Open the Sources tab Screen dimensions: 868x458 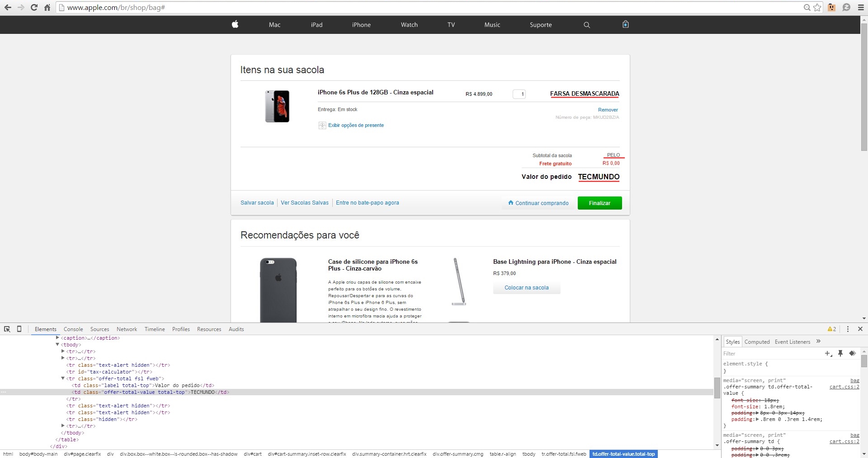click(x=99, y=329)
